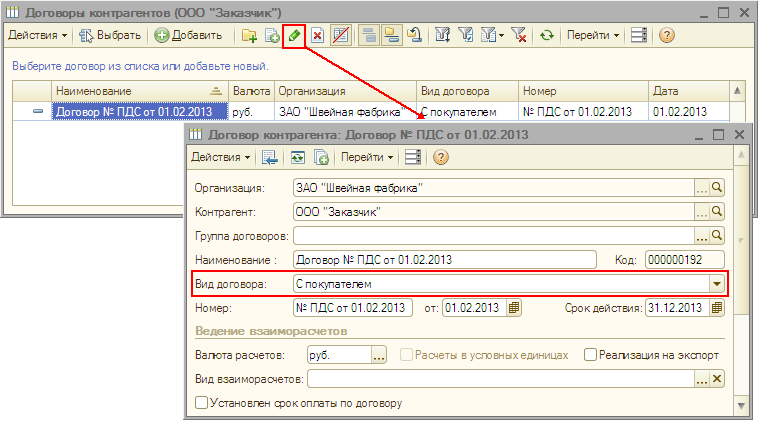Screen dimensions: 760x422
Task: Click the find in list icon in the Договор контрагента toolbar
Action: [269, 157]
